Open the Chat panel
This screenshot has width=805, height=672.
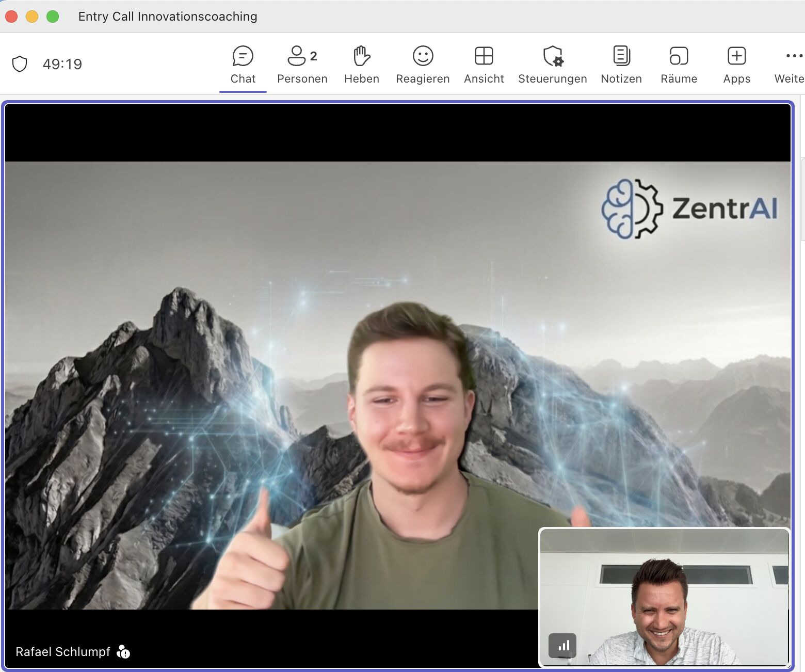pos(243,65)
